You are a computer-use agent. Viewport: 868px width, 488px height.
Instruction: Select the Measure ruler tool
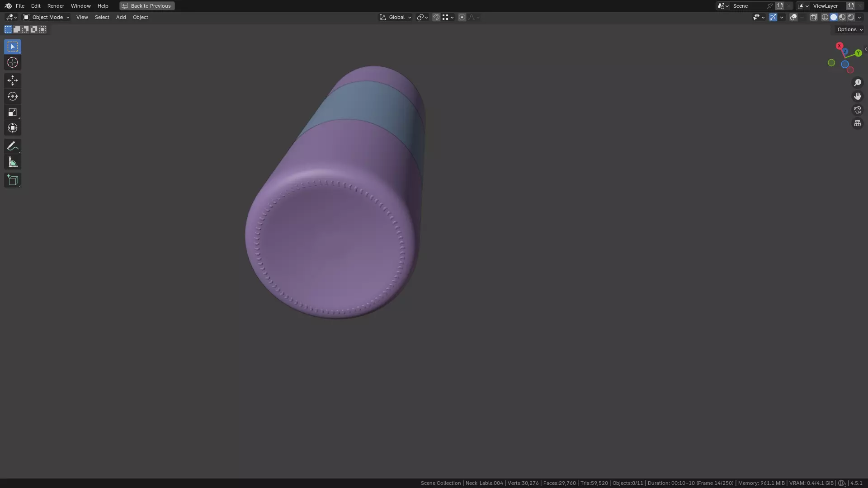[x=13, y=162]
